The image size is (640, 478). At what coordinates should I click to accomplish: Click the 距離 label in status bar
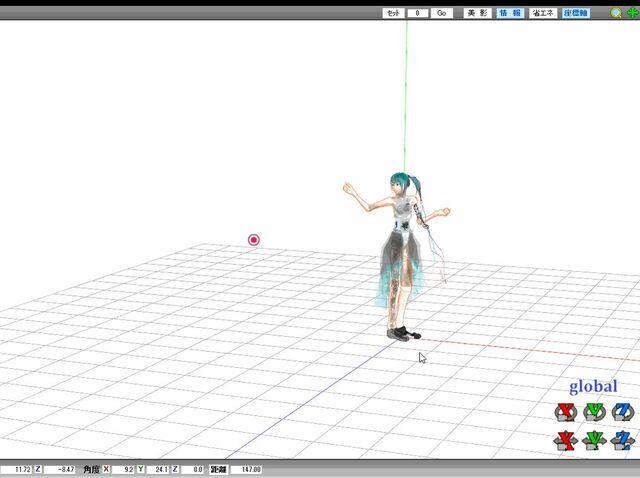pyautogui.click(x=218, y=469)
